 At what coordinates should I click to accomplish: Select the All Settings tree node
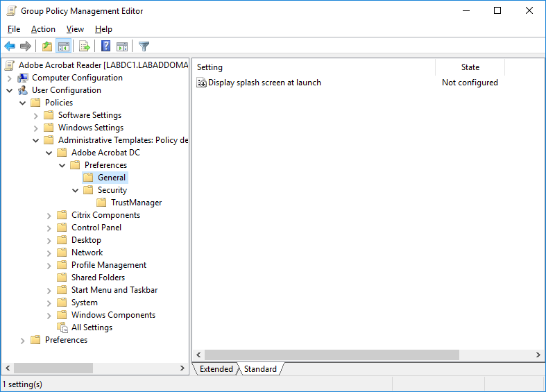[x=92, y=327]
